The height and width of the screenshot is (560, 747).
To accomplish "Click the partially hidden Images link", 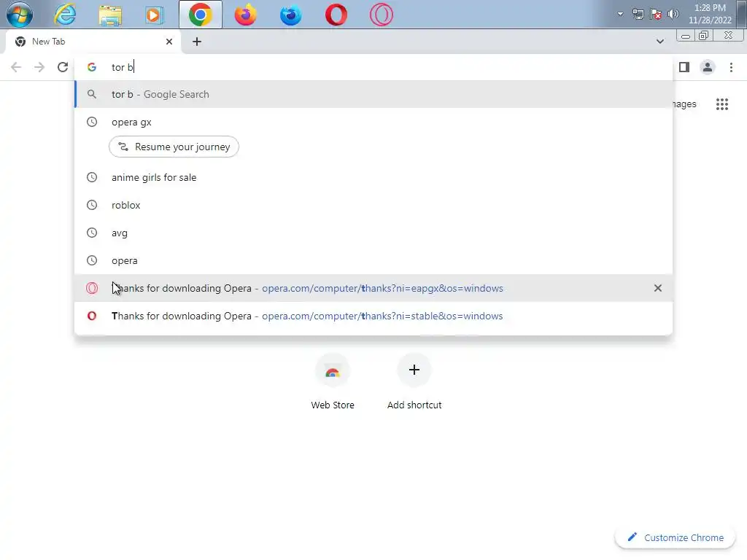I will 684,104.
